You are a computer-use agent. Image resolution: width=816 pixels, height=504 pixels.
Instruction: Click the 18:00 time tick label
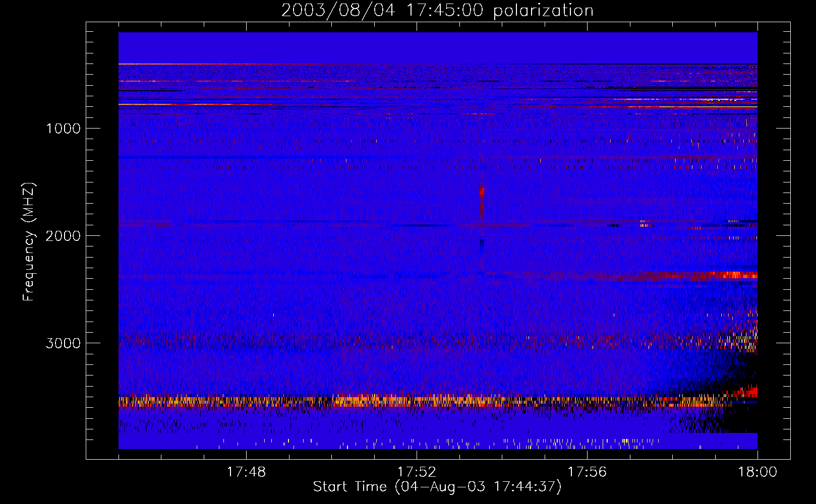click(757, 472)
